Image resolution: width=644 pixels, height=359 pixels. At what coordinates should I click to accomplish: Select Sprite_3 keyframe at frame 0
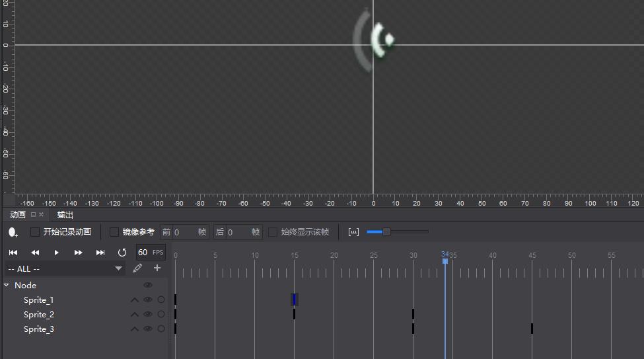click(x=176, y=329)
